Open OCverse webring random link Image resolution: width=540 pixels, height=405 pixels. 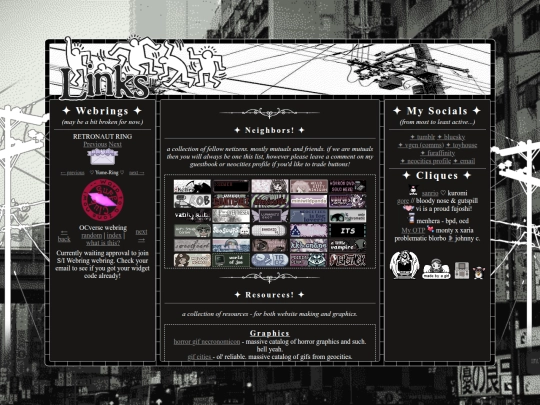92,236
